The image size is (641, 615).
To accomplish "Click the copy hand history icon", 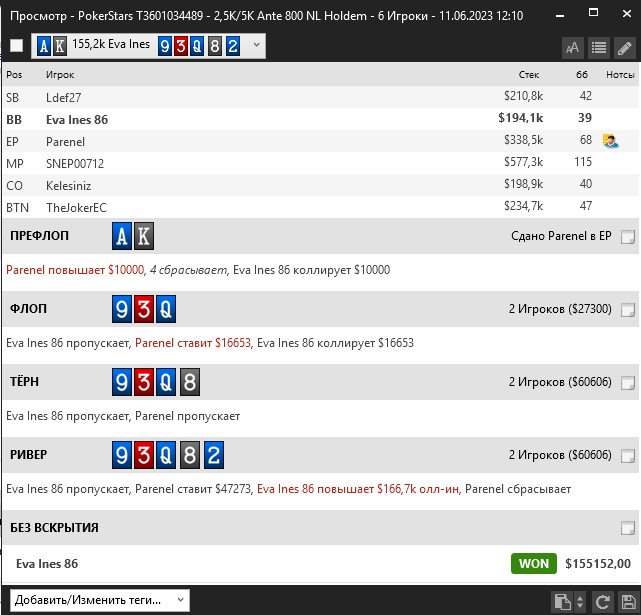I will 562,602.
